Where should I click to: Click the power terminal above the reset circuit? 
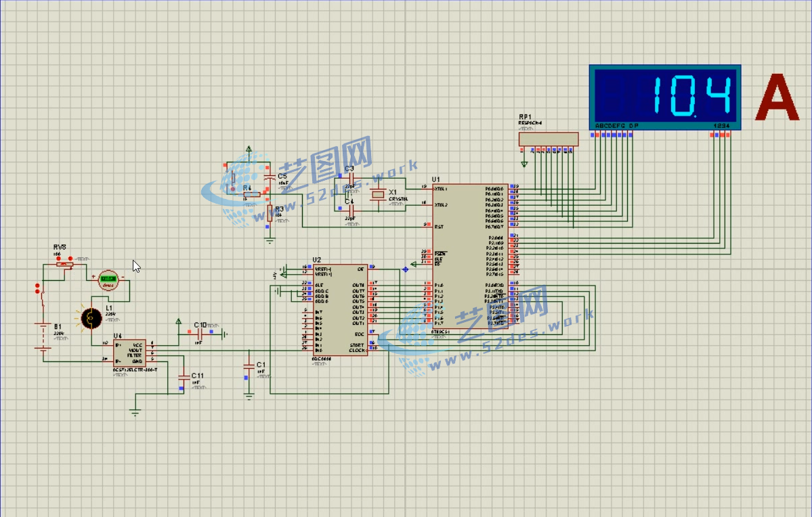[249, 150]
